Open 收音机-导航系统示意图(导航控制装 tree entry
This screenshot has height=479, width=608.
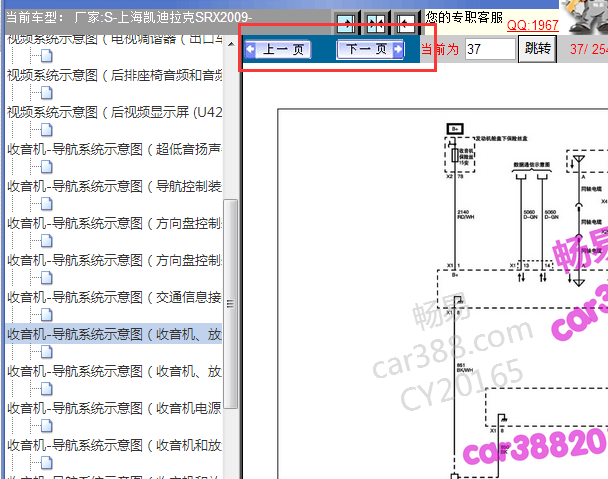point(114,187)
